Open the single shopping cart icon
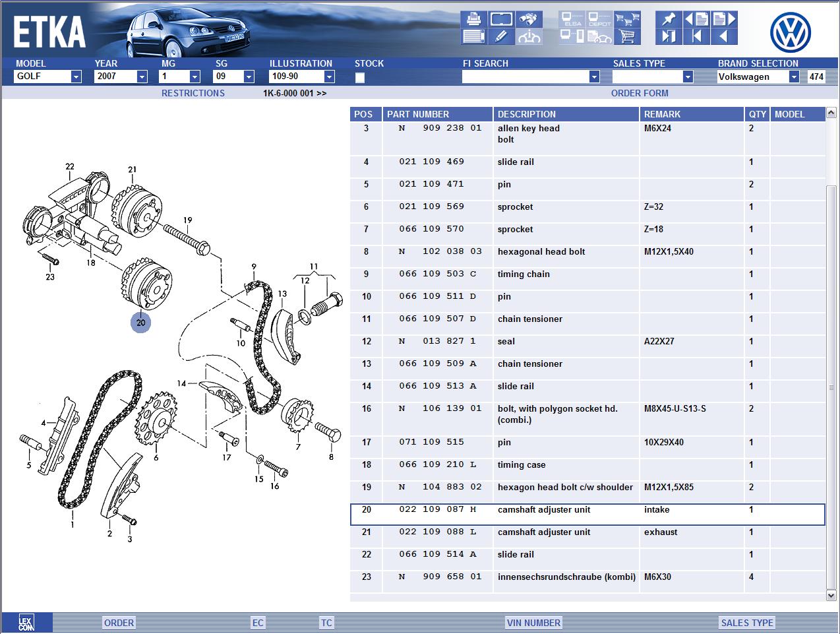This screenshot has width=840, height=634. pos(627,36)
